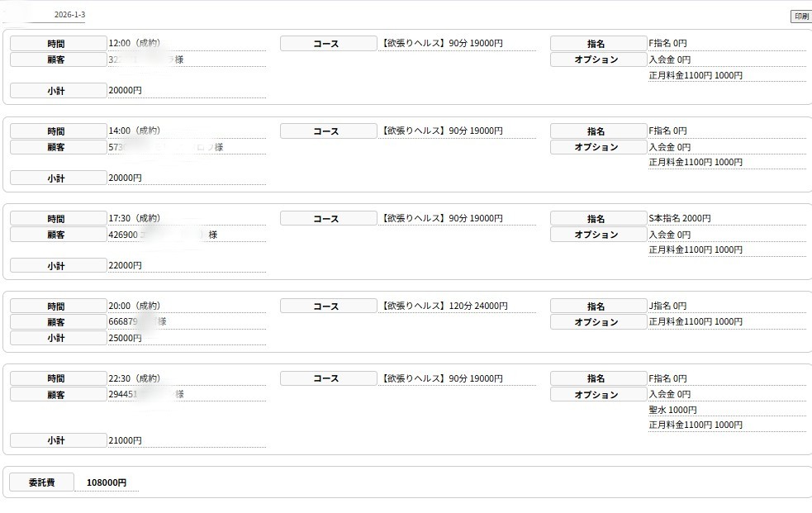812x513 pixels.
Task: Click the 17:30 (成約) time entry
Action: click(x=134, y=218)
